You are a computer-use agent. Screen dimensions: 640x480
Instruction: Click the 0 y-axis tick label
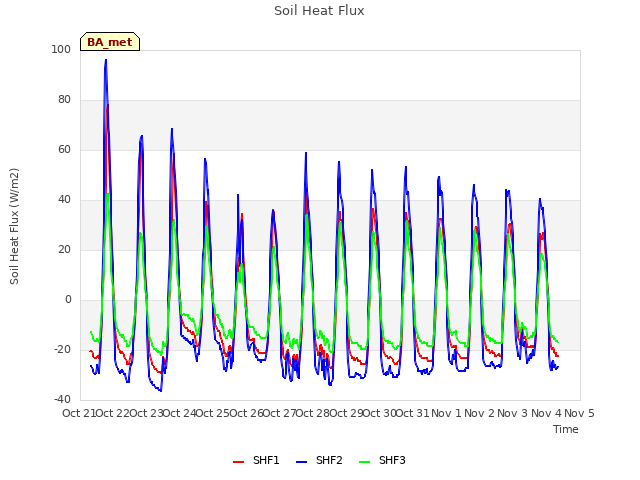point(68,300)
